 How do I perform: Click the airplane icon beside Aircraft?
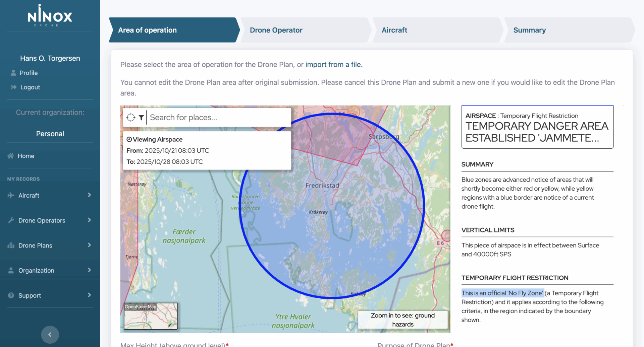tap(11, 195)
